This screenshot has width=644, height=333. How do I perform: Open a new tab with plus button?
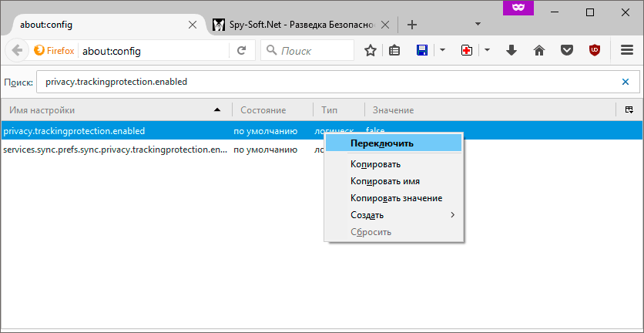coord(412,25)
